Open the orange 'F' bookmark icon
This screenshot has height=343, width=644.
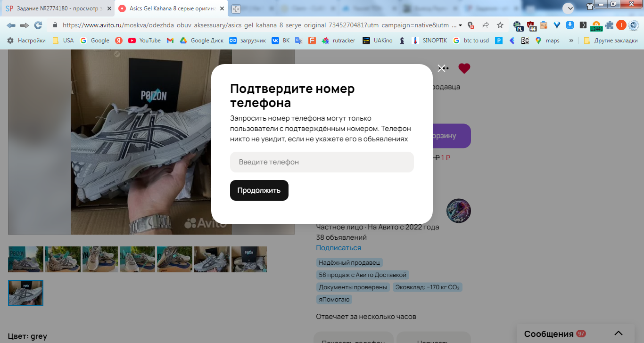click(x=312, y=41)
